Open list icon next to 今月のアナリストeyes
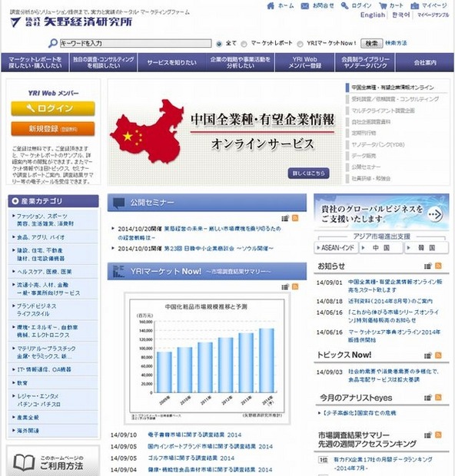The height and width of the screenshot is (476, 455). coord(428,398)
